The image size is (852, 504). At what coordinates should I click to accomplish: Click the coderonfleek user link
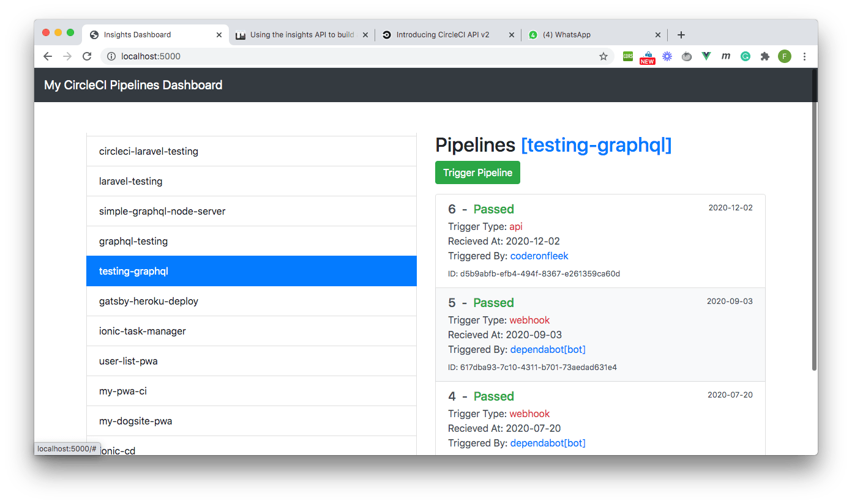click(539, 256)
